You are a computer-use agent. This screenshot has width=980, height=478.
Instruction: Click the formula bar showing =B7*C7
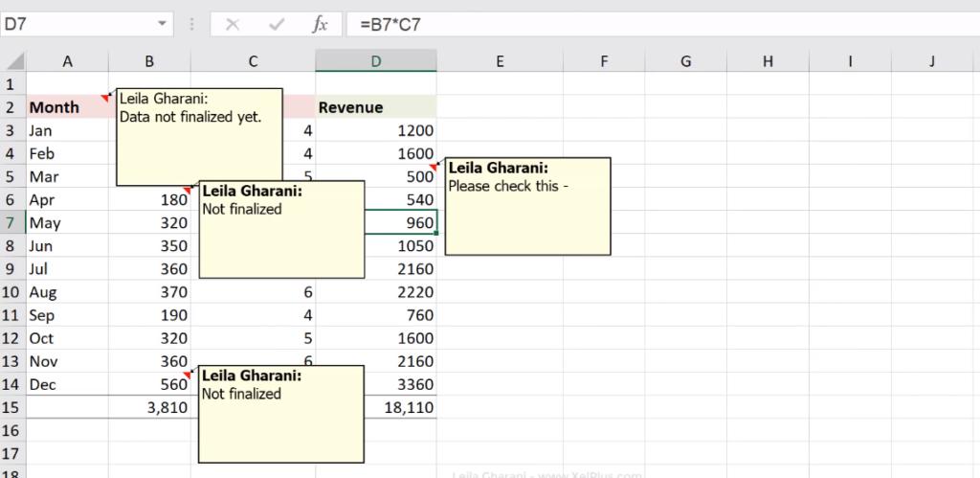[x=663, y=24]
